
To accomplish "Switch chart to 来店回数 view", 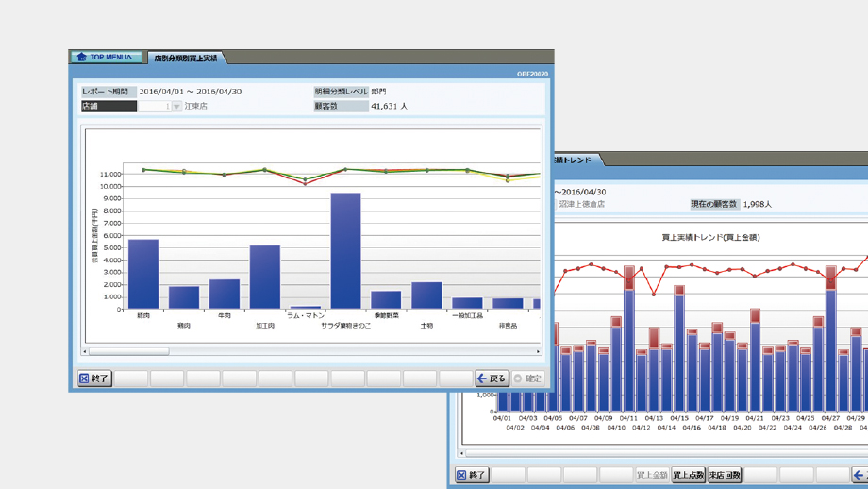I will pyautogui.click(x=725, y=475).
